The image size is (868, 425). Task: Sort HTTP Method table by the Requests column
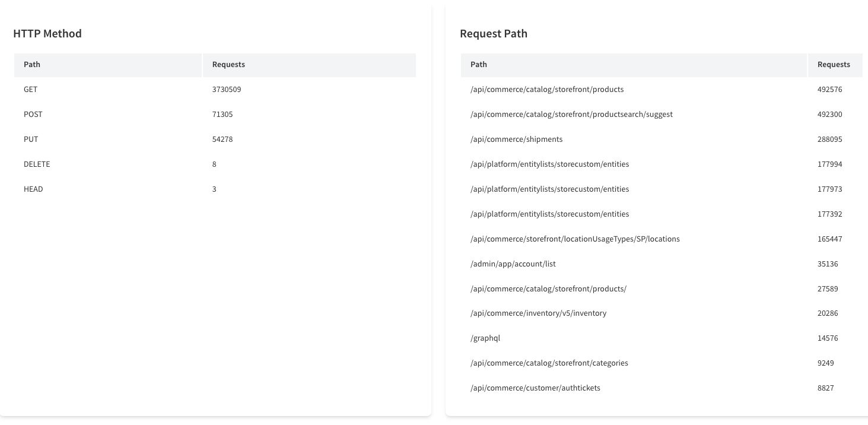pos(228,65)
